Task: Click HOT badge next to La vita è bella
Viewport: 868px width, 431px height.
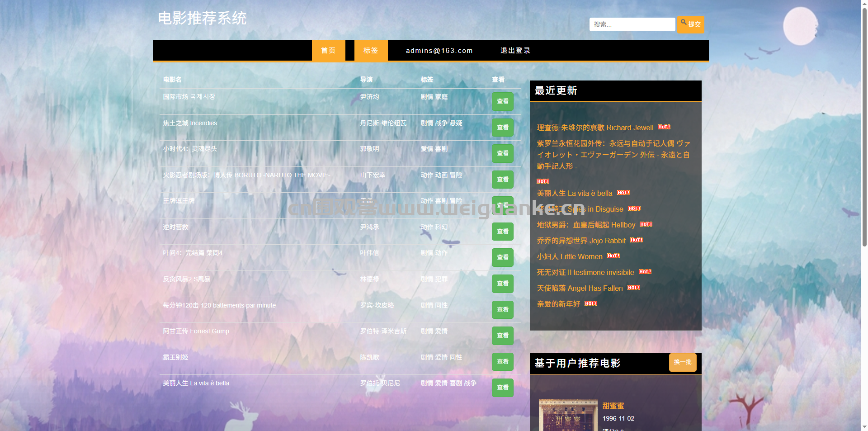Action: (623, 193)
